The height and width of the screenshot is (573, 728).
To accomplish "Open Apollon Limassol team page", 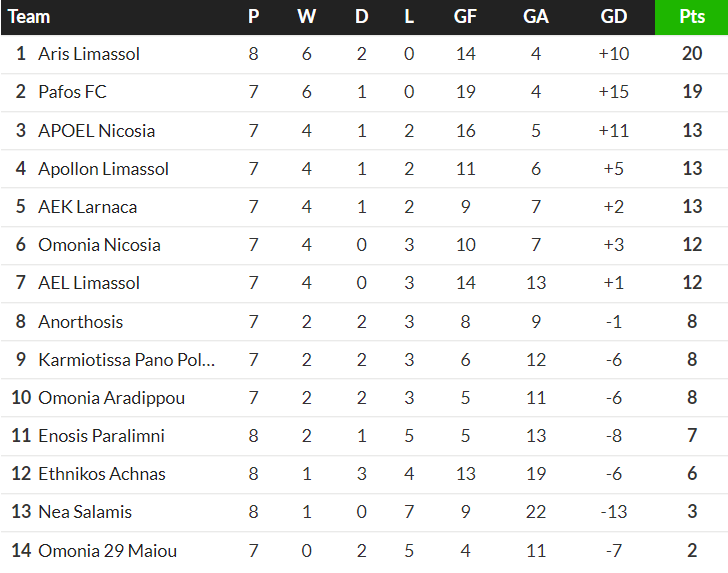I will tap(103, 169).
